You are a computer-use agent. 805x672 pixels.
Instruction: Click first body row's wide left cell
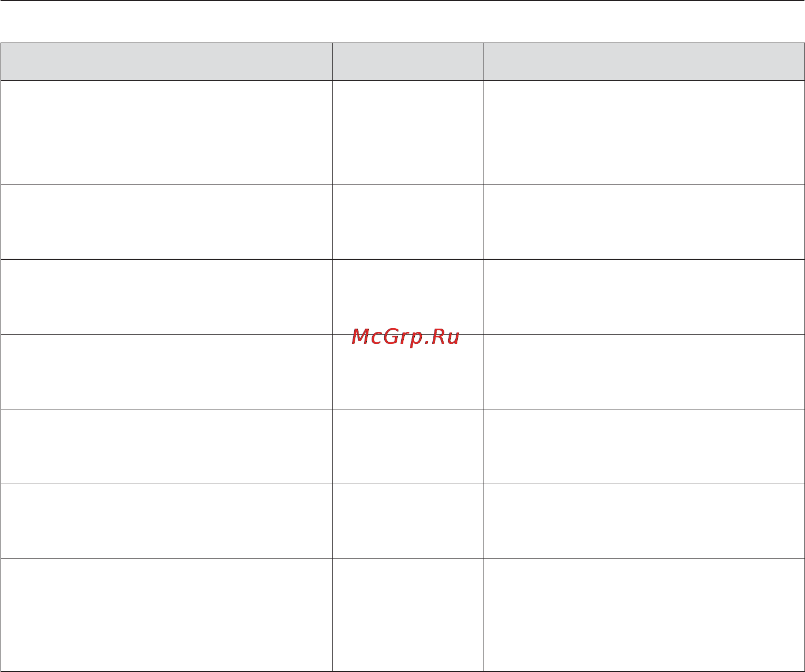pos(166,133)
